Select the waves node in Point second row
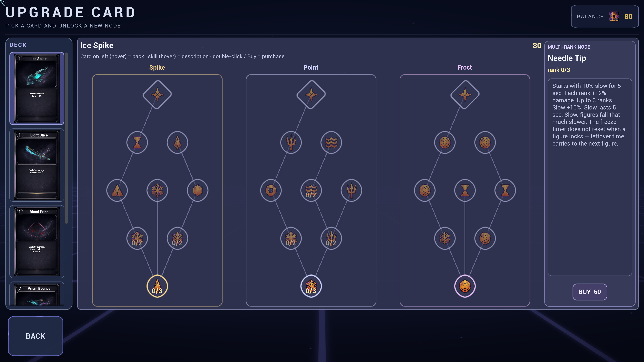This screenshot has height=362, width=644. click(331, 142)
